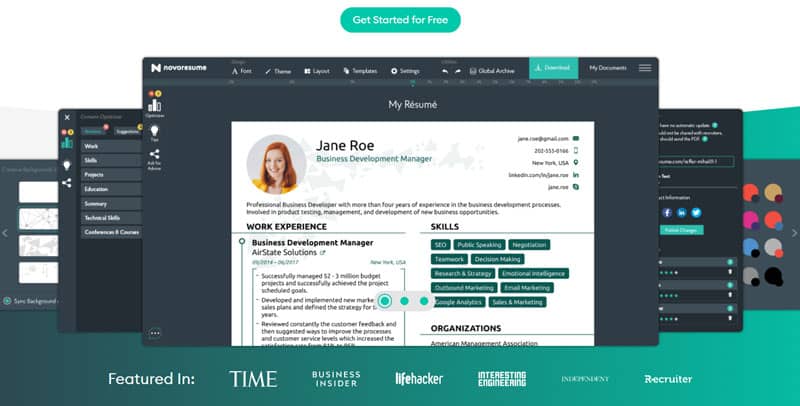Click the phone icon in resume contact

(576, 150)
